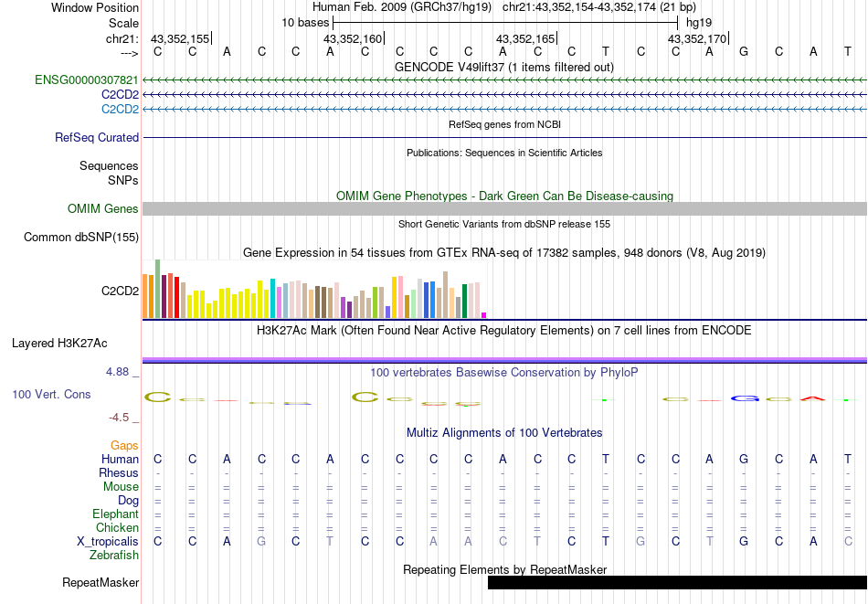The height and width of the screenshot is (604, 868).
Task: Click the 10 bases scale label
Action: (305, 23)
